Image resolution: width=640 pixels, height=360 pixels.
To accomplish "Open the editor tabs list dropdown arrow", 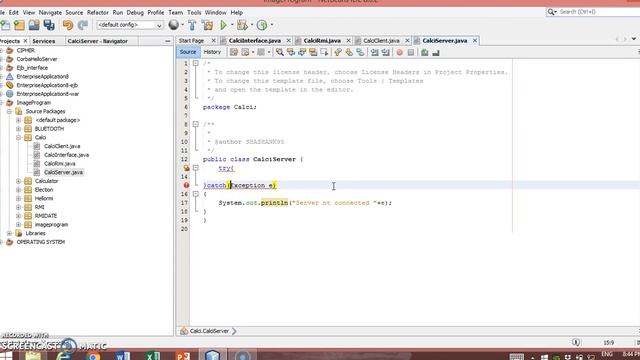I will [634, 39].
